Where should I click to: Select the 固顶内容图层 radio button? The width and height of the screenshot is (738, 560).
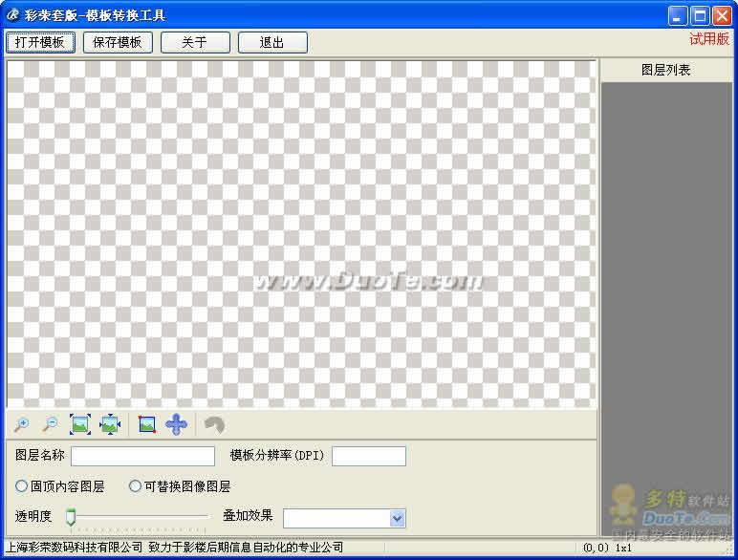pos(21,486)
